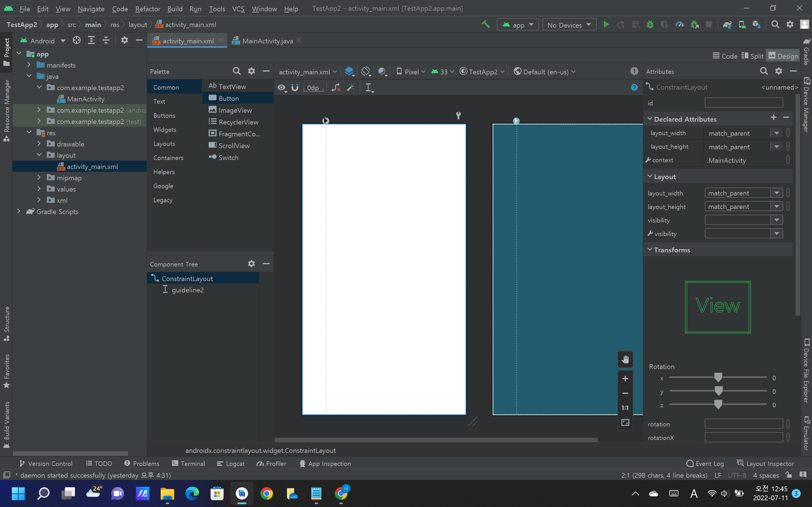
Task: Click the Debug app bug icon
Action: tap(650, 25)
